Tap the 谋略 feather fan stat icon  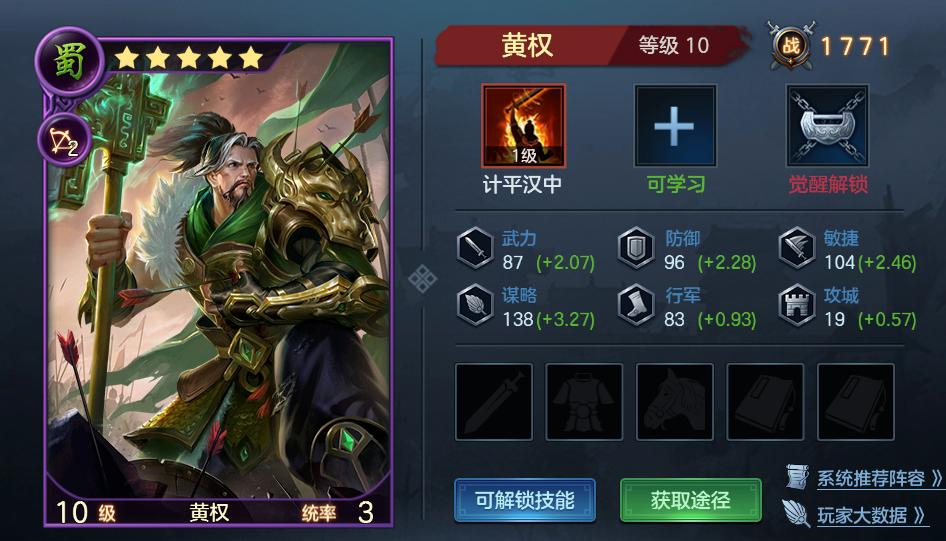[475, 305]
